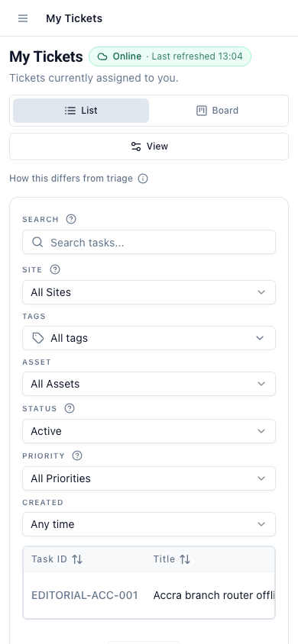Sort by Title arrows icon
This screenshot has height=644, width=298.
pos(185,559)
